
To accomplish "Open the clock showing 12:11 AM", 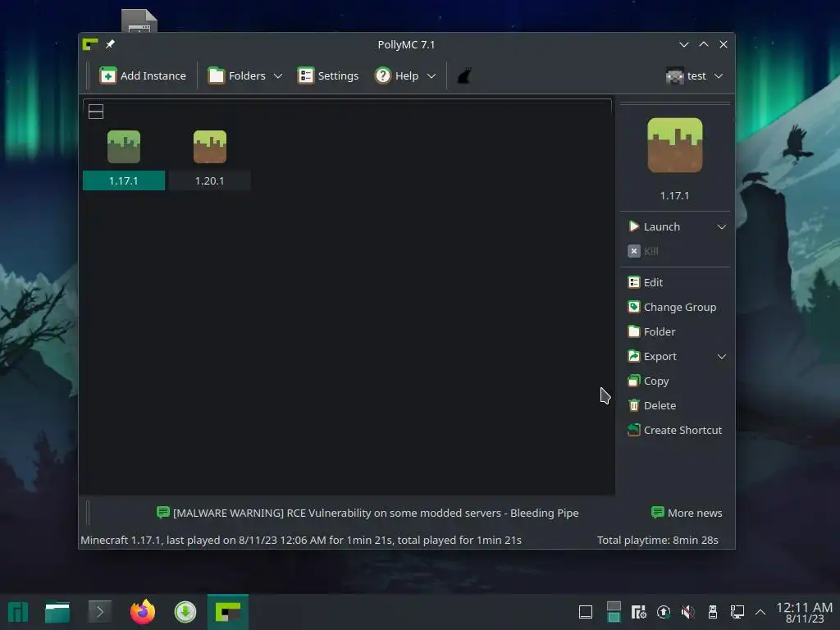I will [804, 612].
